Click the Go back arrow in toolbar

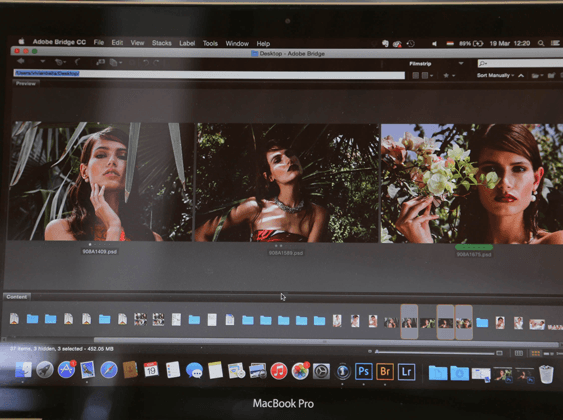click(22, 62)
